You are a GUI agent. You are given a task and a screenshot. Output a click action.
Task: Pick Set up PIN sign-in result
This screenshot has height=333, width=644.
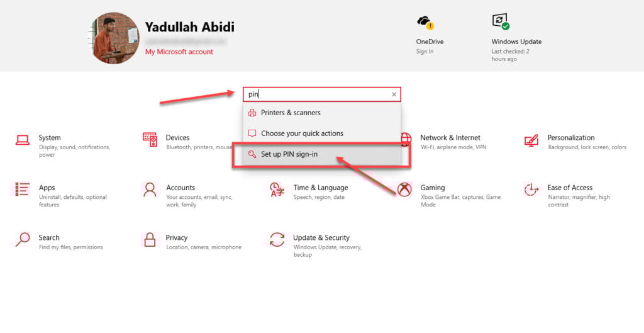(322, 154)
